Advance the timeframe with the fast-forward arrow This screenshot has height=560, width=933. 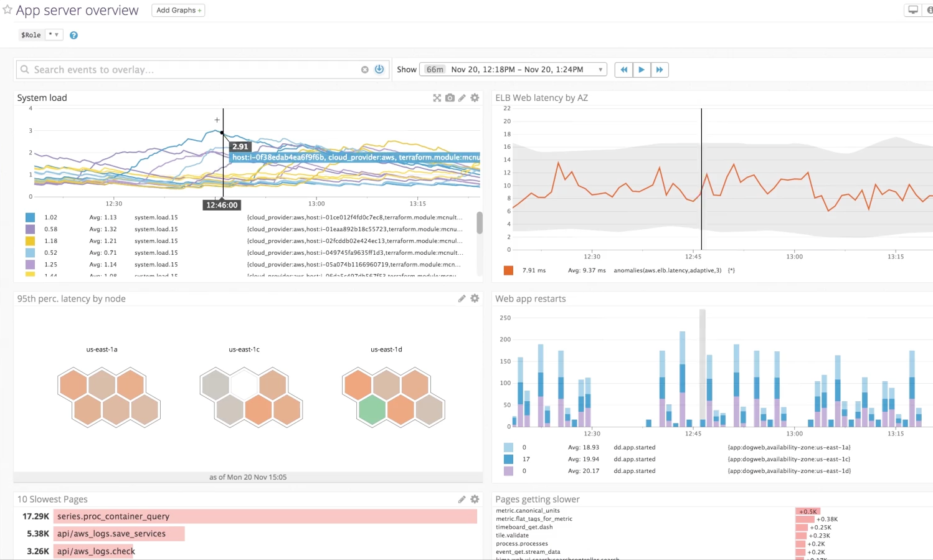pyautogui.click(x=660, y=69)
